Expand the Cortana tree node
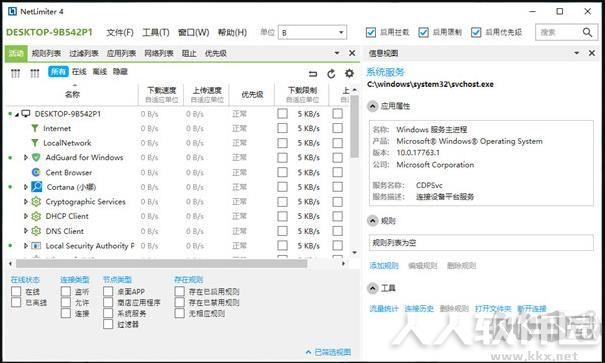605x363 pixels. pos(25,187)
